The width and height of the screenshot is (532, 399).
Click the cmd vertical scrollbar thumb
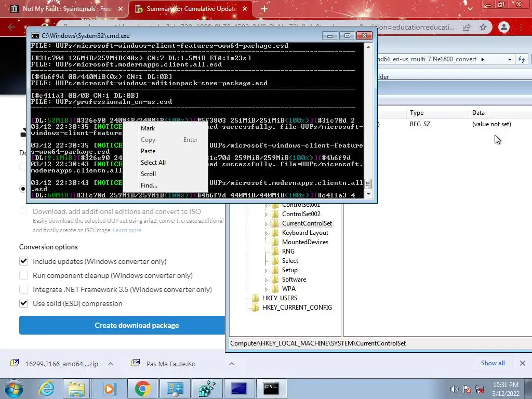click(368, 184)
